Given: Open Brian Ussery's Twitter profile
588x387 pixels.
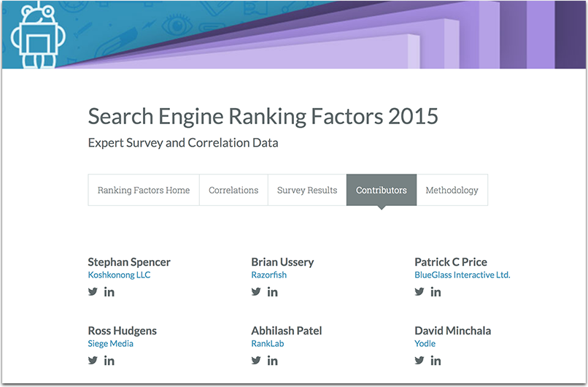Looking at the screenshot, I should (256, 291).
